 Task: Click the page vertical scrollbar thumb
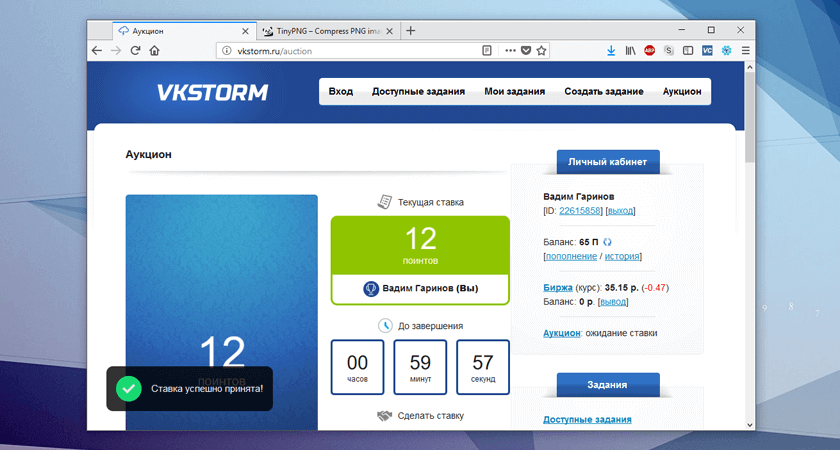[749, 117]
